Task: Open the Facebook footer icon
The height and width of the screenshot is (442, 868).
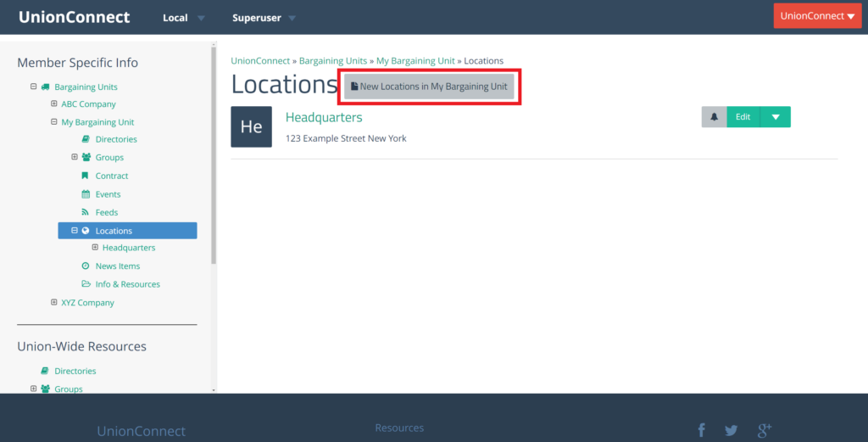Action: click(701, 430)
